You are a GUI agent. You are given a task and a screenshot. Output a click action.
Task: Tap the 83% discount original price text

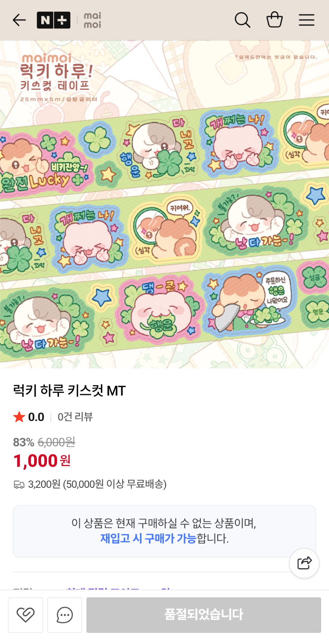click(x=44, y=442)
